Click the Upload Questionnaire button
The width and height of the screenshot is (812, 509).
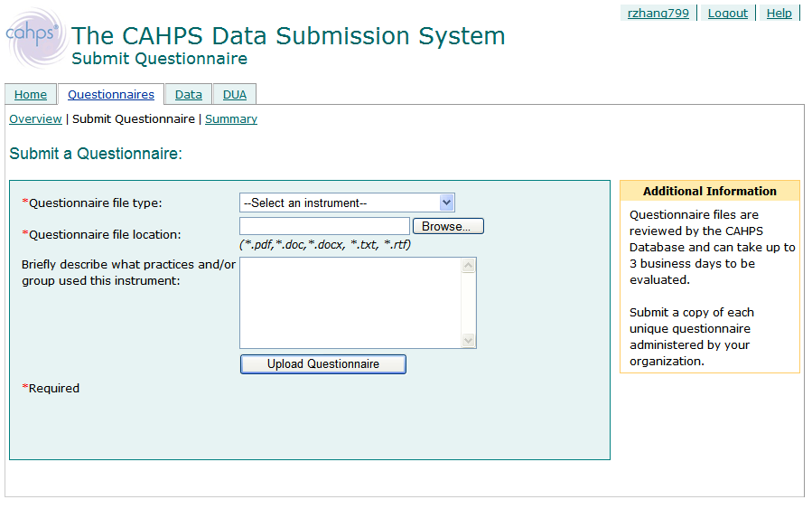coord(322,364)
